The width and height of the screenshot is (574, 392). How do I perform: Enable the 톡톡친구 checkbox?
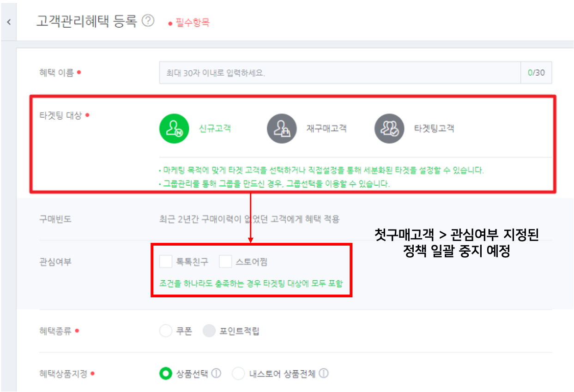pyautogui.click(x=166, y=262)
